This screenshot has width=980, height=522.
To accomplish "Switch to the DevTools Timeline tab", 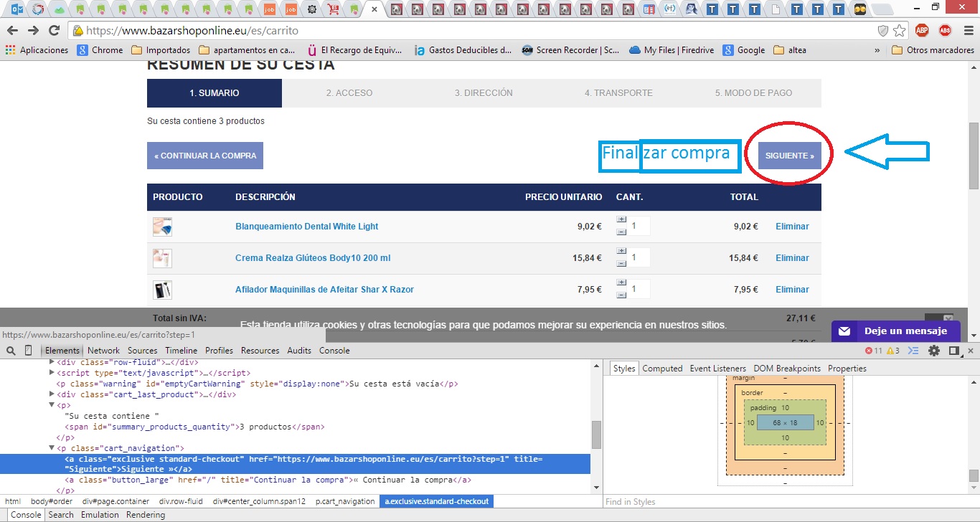I will click(x=181, y=351).
